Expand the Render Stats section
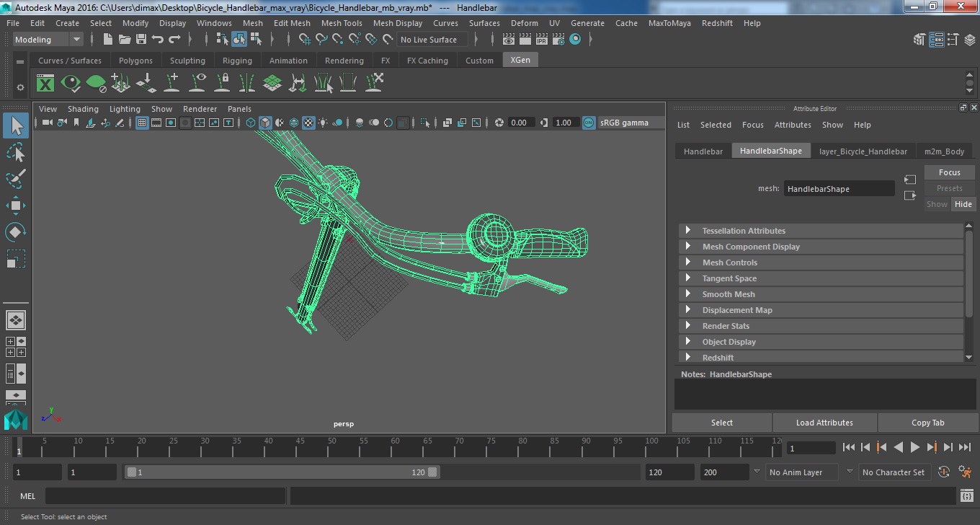 (726, 326)
